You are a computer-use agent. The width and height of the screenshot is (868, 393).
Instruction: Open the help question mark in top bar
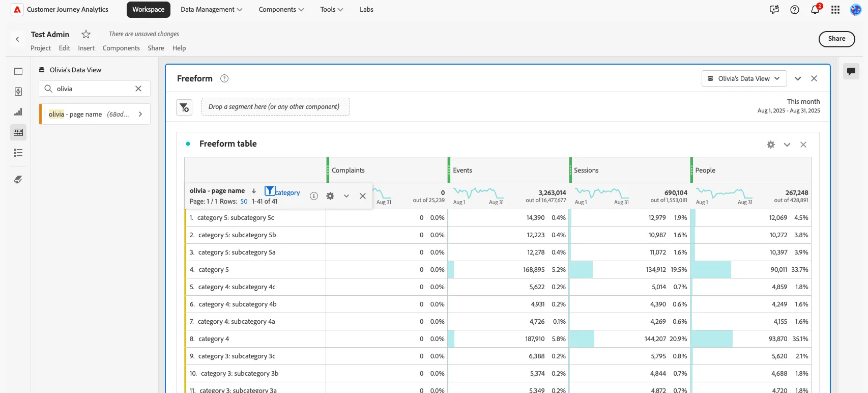[795, 10]
